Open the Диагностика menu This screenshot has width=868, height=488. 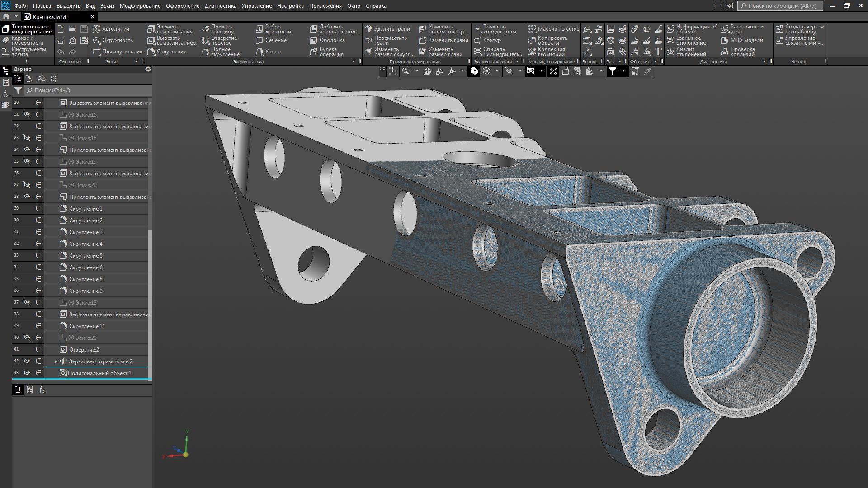click(220, 6)
